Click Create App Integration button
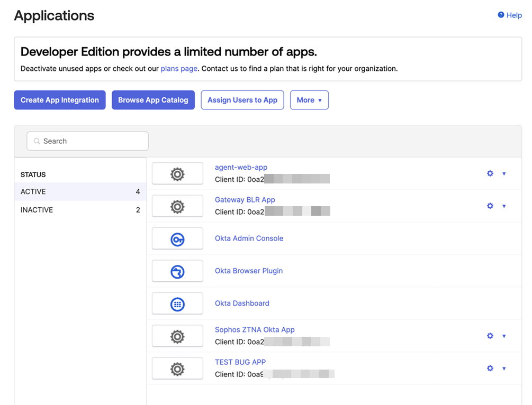 [x=60, y=100]
